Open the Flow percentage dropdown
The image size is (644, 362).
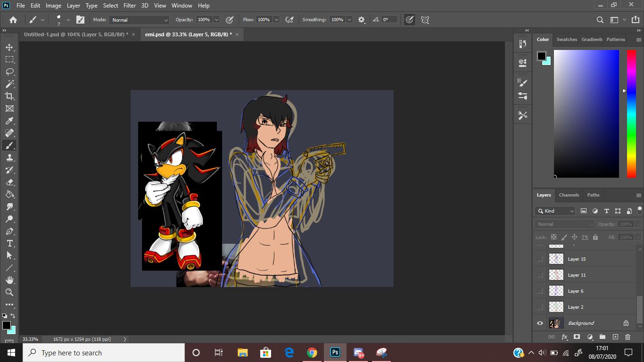pyautogui.click(x=276, y=20)
